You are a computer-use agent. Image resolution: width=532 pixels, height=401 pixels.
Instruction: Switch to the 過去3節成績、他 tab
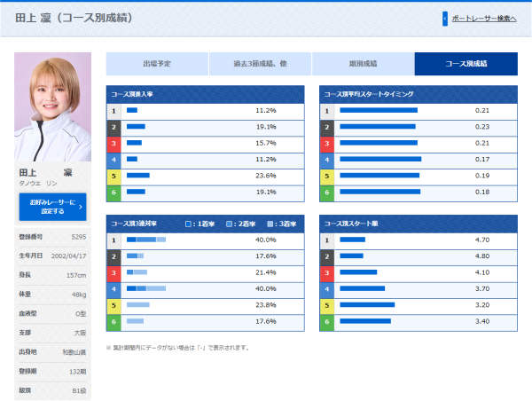[x=260, y=64]
